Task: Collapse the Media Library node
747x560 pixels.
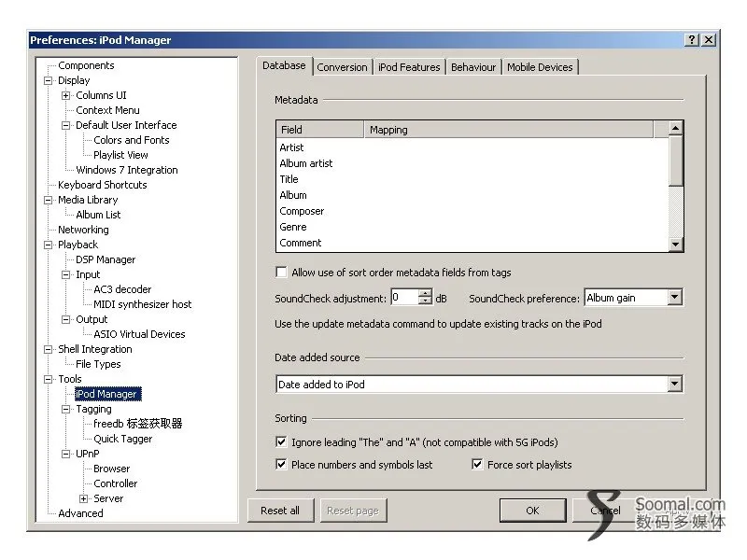Action: [x=49, y=201]
